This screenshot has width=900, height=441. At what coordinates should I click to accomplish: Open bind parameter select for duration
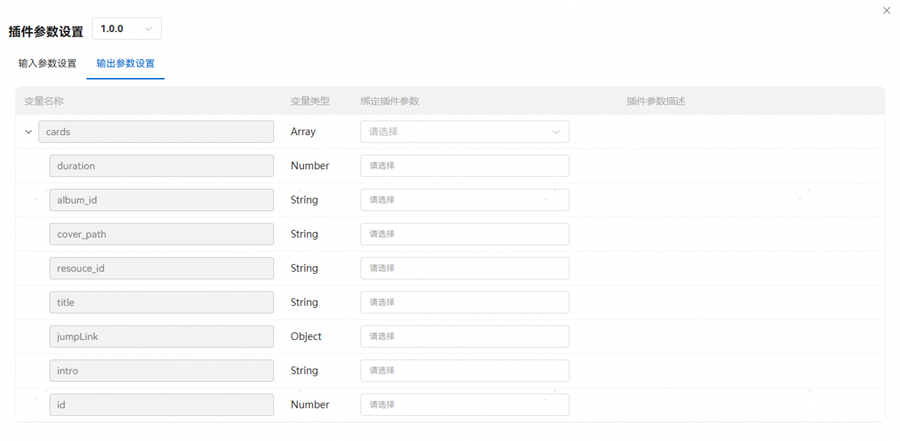coord(465,166)
